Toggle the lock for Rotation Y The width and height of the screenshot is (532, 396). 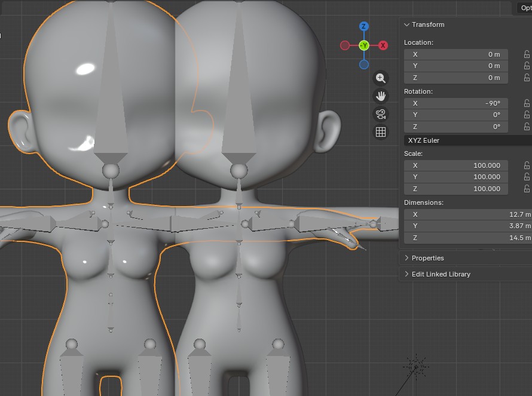[527, 115]
